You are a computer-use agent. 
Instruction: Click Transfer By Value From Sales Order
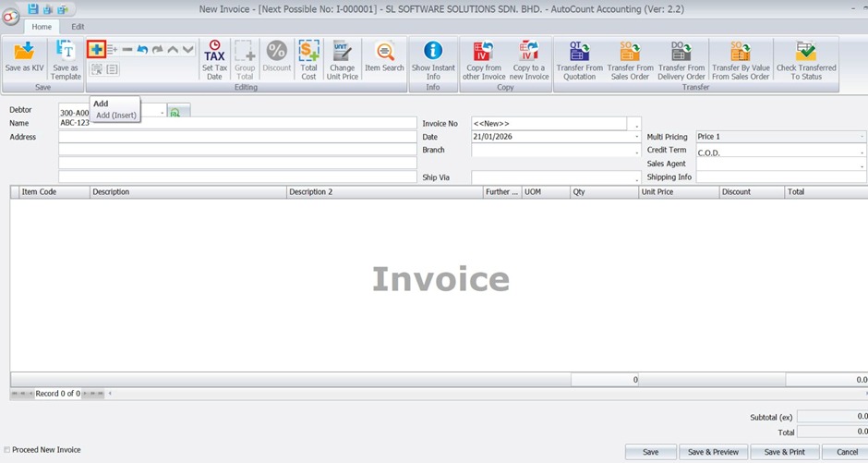click(741, 59)
